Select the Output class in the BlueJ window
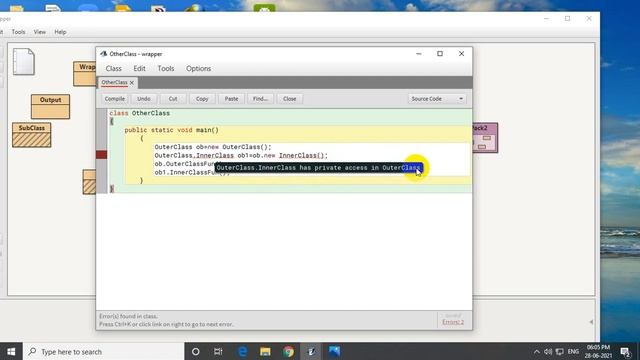The image size is (640, 360). [50, 107]
